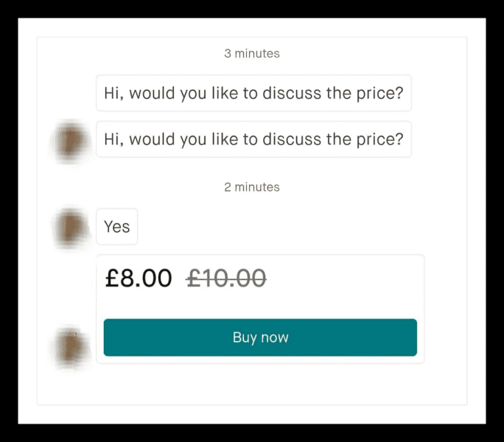The width and height of the screenshot is (504, 442).
Task: Open profile avatar next to second price question
Action: pyautogui.click(x=70, y=141)
